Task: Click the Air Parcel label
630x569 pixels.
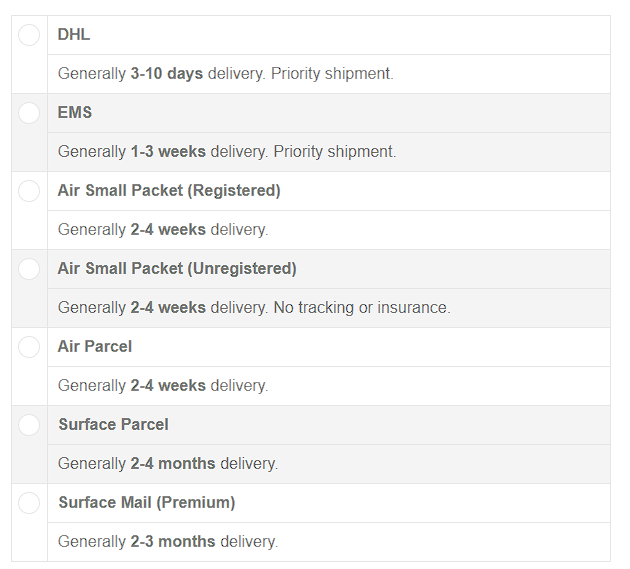Action: (x=95, y=346)
